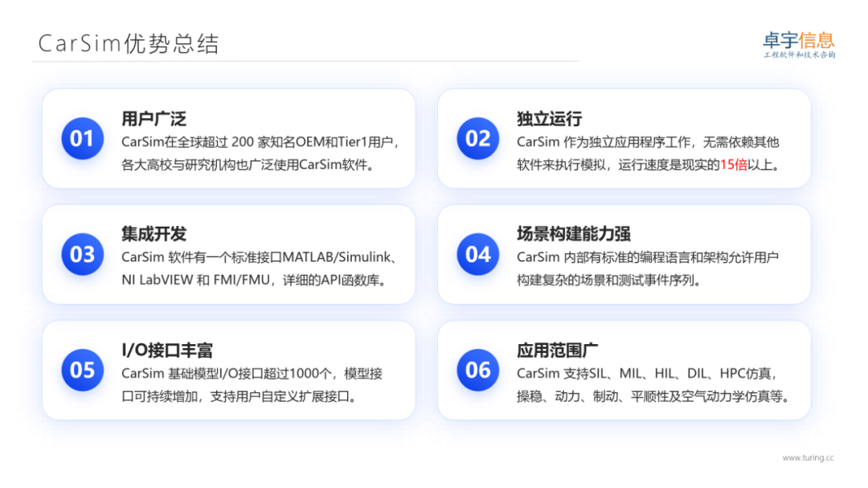Click the blue 06 number badge
The image size is (868, 488).
(477, 370)
